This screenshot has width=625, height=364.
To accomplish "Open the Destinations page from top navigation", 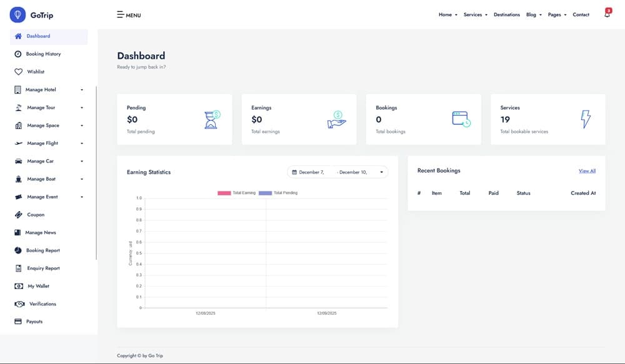I will 506,14.
